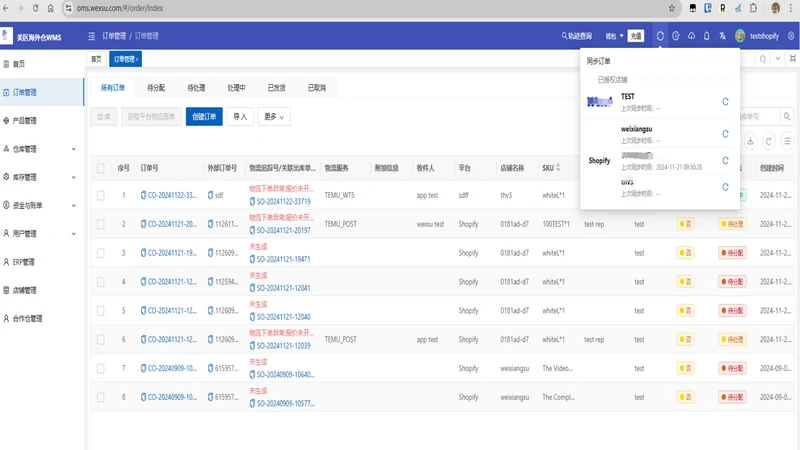Open 产品管理 in the sidebar
The image size is (800, 450).
tap(41, 120)
